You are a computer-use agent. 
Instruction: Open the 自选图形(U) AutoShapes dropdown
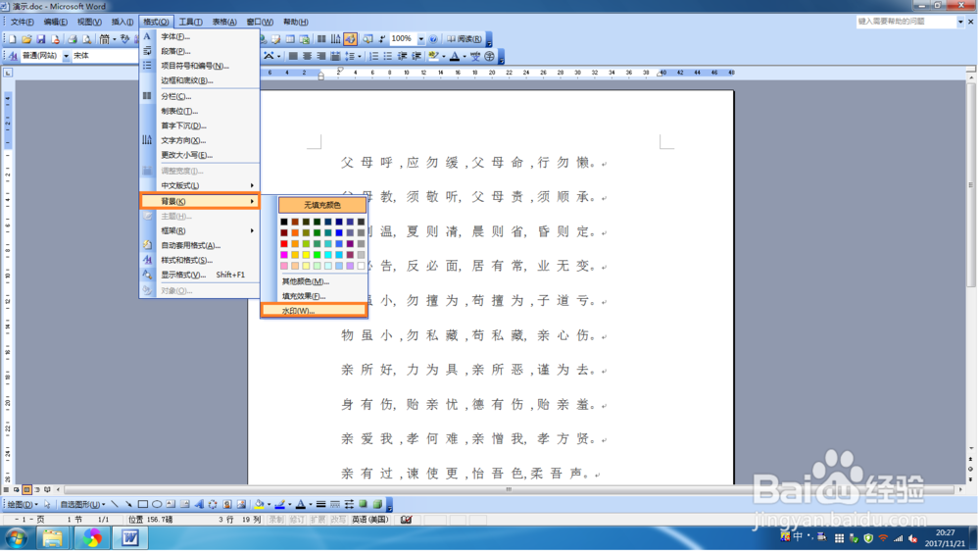tap(82, 505)
